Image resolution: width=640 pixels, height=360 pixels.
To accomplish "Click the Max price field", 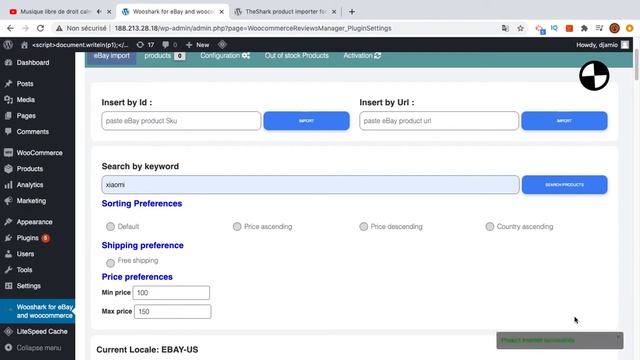I will [x=173, y=311].
